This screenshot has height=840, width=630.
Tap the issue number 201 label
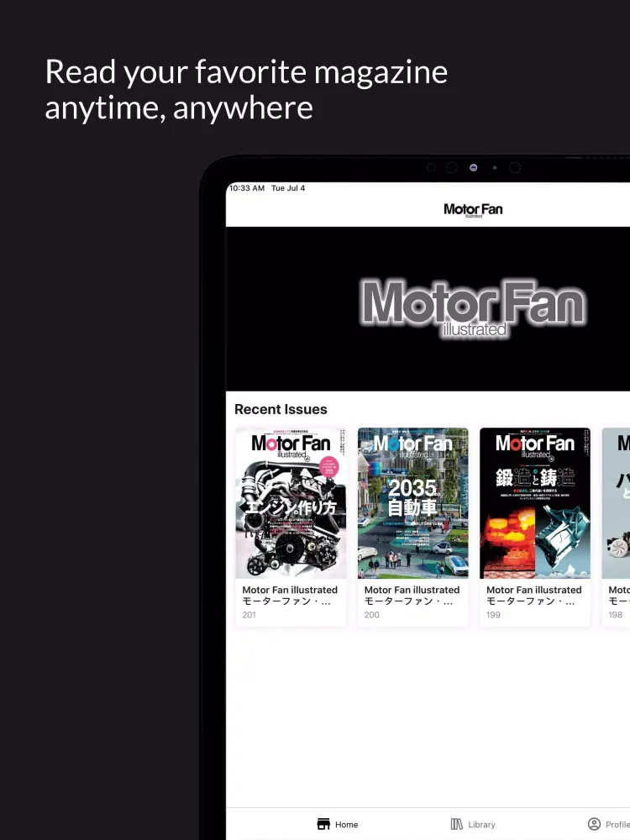coord(249,615)
